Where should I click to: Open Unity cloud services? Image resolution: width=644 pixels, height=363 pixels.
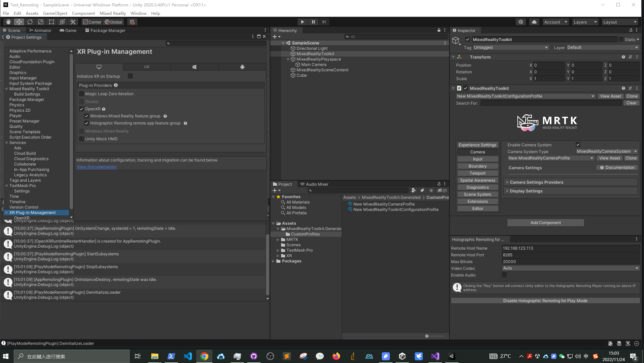534,22
